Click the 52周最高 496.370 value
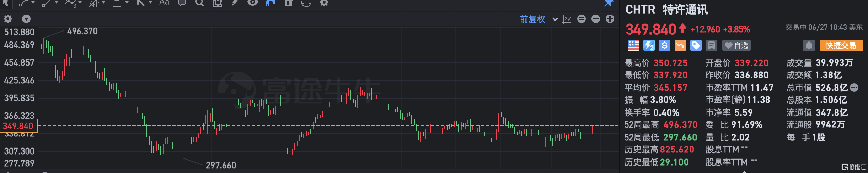The height and width of the screenshot is (173, 868). click(x=680, y=125)
